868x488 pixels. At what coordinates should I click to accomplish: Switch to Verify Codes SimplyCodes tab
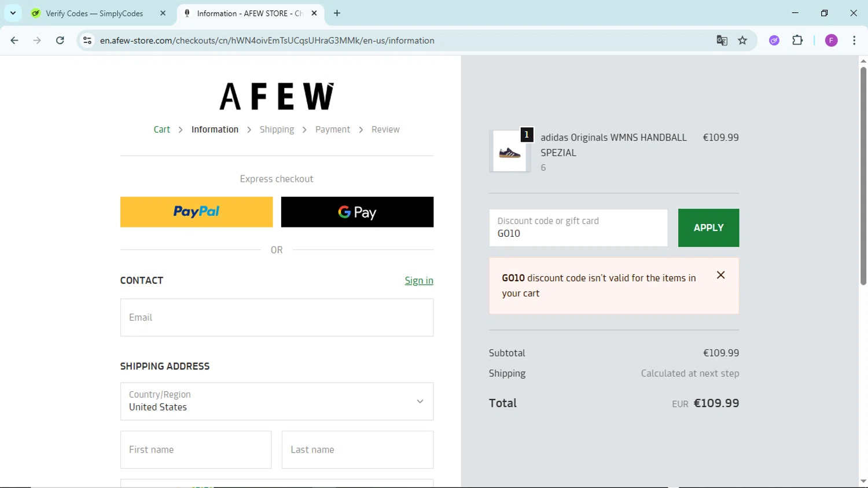pos(94,13)
